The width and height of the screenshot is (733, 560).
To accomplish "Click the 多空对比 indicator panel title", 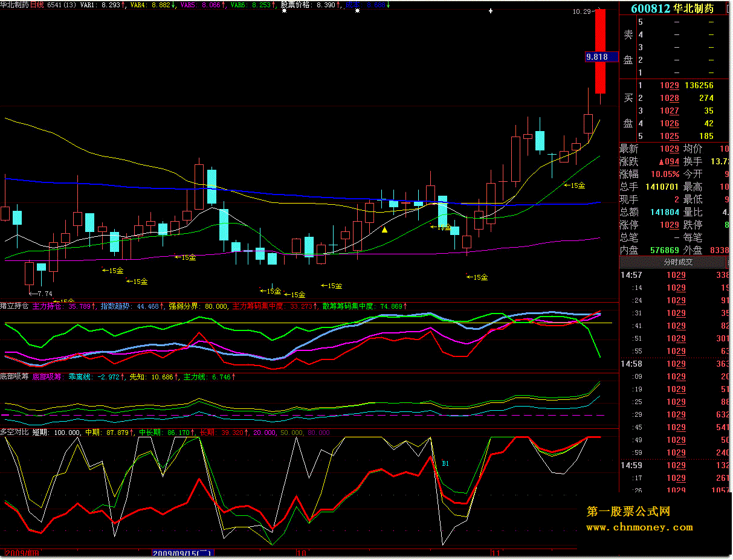I will [15, 433].
